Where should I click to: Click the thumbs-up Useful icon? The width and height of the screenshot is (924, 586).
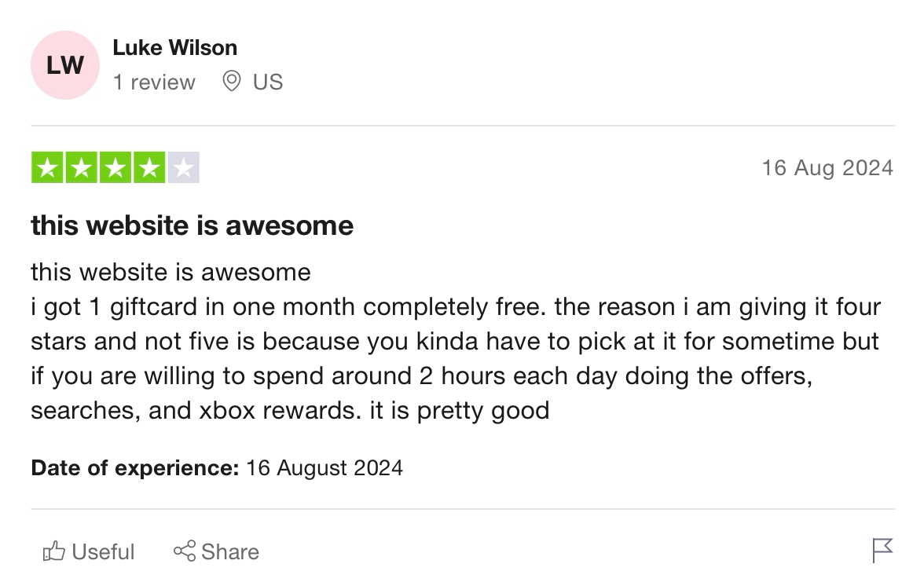tap(53, 551)
